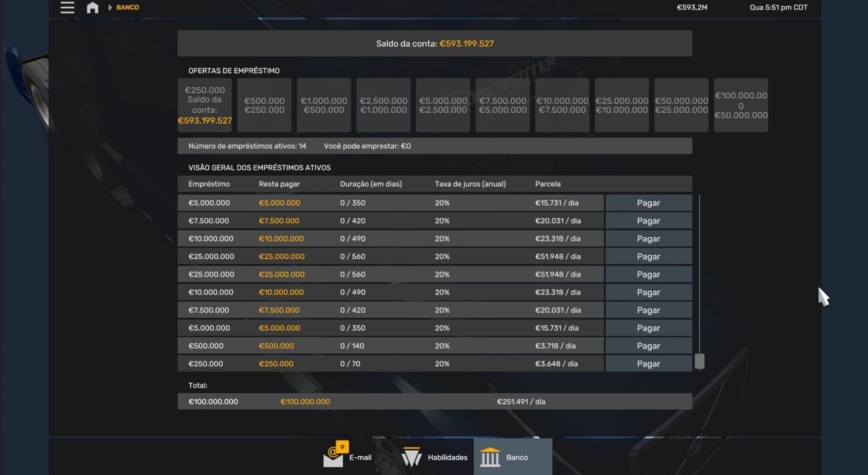
Task: Open the hamburger main menu
Action: tap(67, 7)
